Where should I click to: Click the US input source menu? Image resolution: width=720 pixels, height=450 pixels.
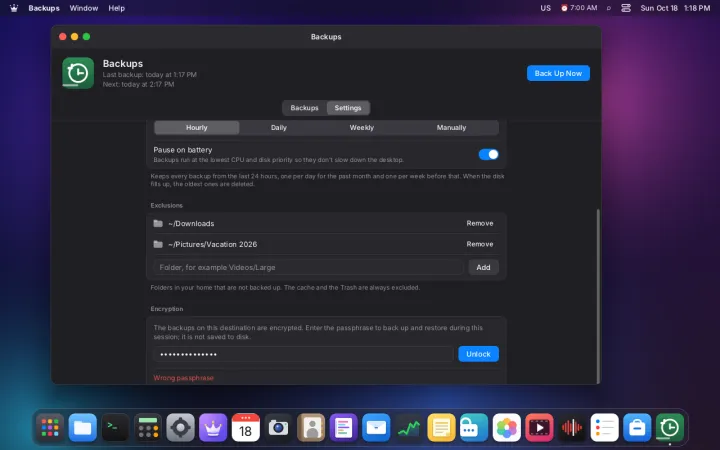coord(546,8)
